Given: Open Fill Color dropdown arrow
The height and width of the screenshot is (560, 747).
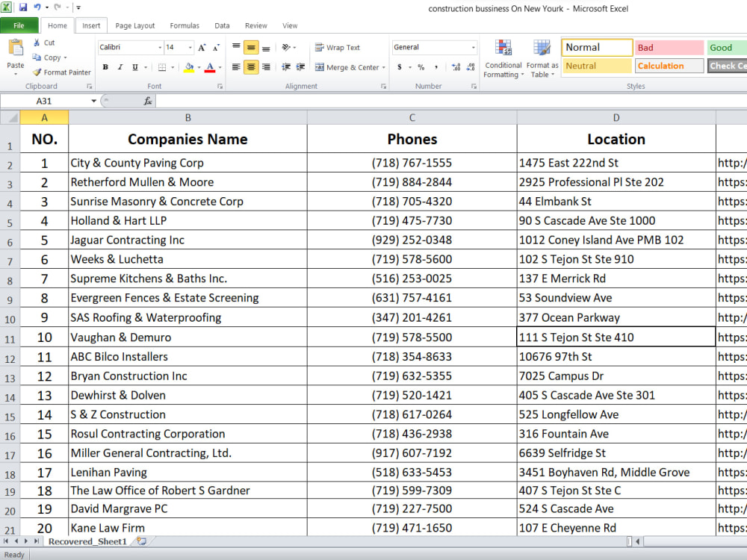Looking at the screenshot, I should (x=199, y=68).
